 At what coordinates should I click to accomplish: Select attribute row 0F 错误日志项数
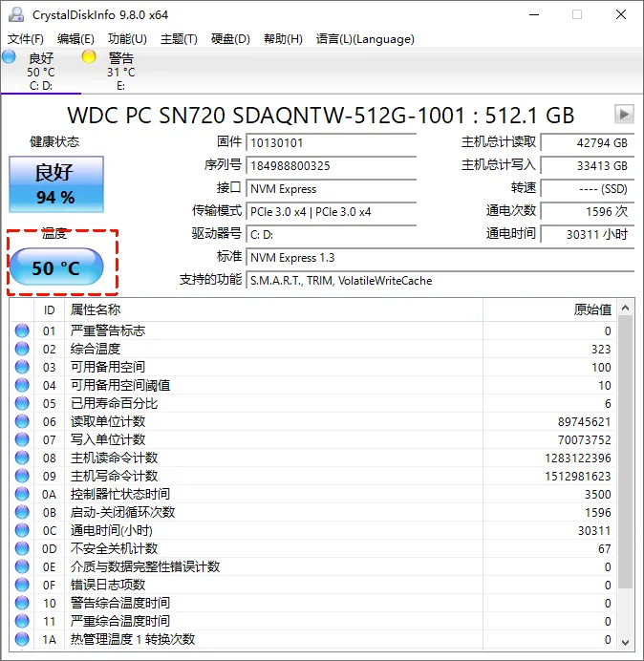tap(313, 585)
